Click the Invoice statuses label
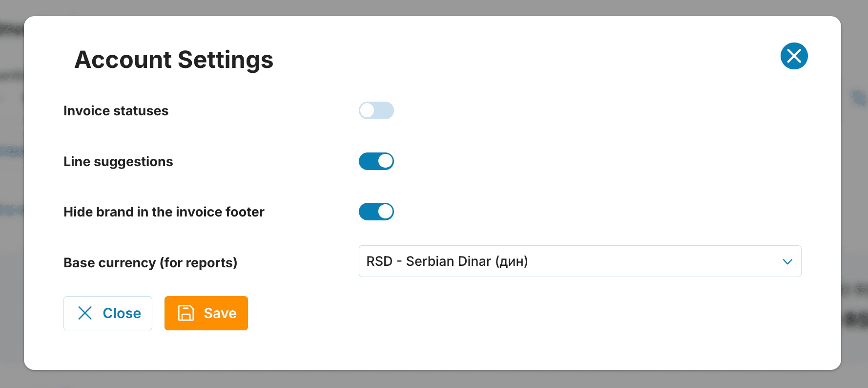 pyautogui.click(x=116, y=111)
